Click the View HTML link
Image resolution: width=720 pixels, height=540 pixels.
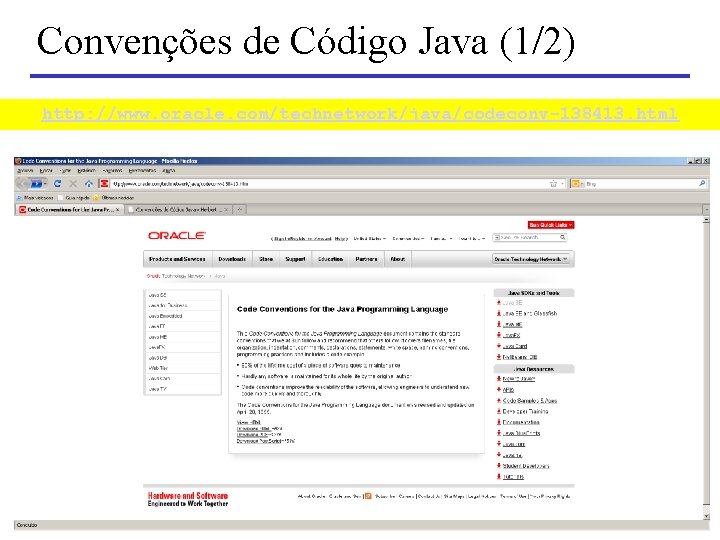coord(248,422)
